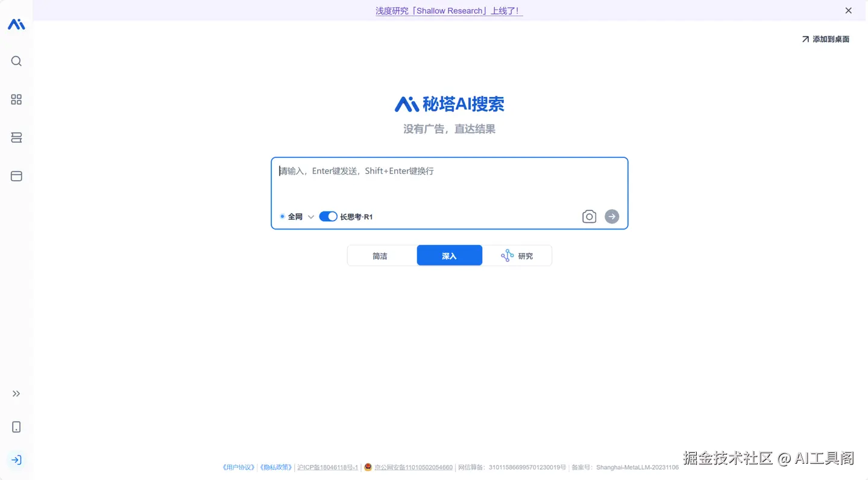Select the 研究 mode tab
Viewport: 868px width, 480px height.
click(517, 255)
